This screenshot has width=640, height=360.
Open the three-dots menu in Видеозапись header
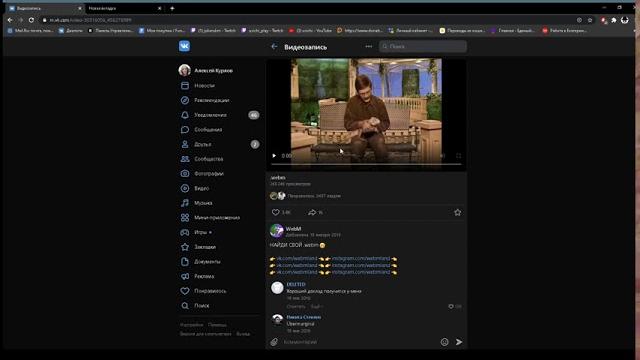click(x=369, y=47)
